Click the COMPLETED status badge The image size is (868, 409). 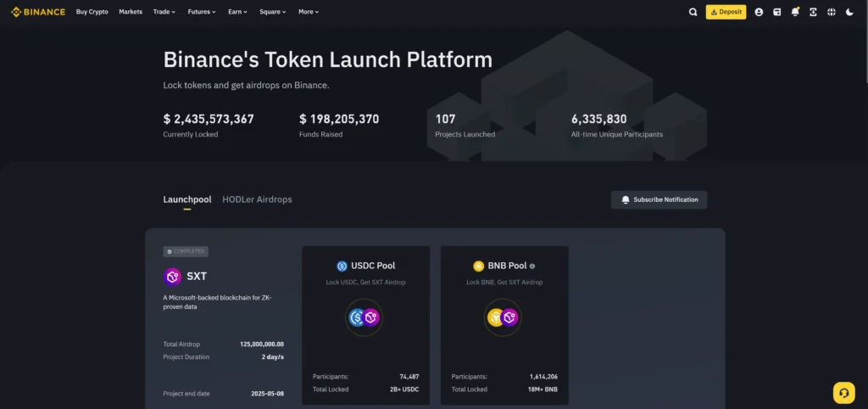(186, 252)
